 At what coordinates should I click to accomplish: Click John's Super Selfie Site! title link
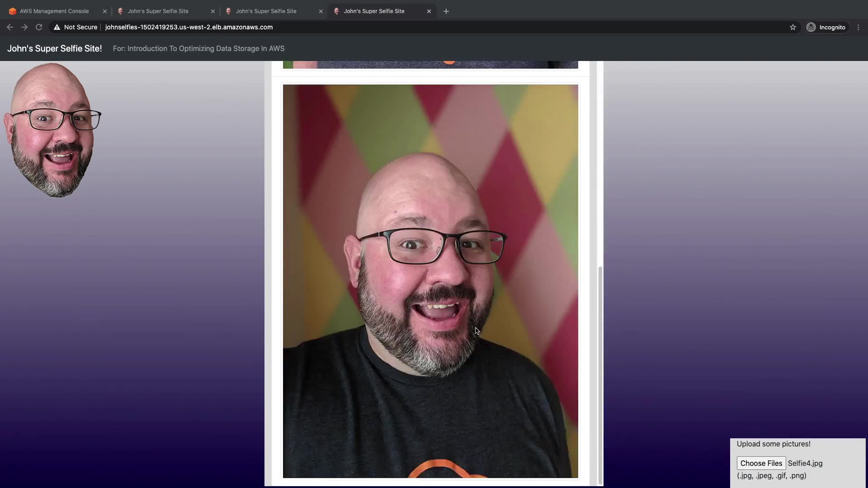(x=54, y=48)
